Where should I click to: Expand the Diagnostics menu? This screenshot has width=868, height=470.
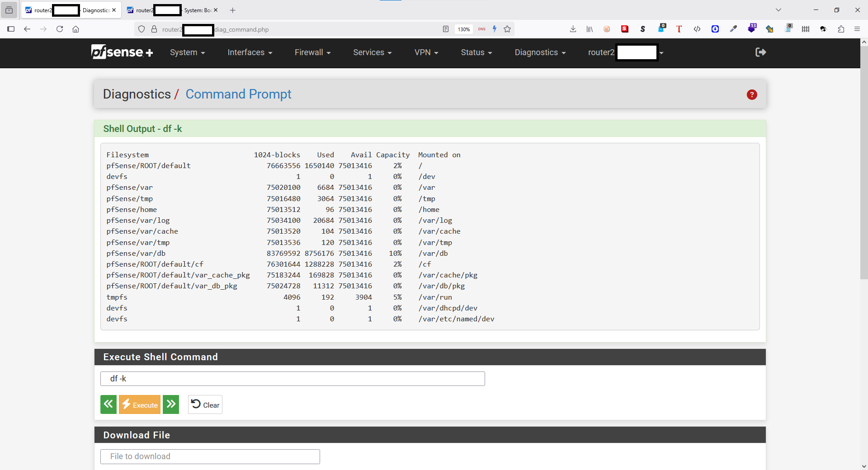tap(540, 52)
